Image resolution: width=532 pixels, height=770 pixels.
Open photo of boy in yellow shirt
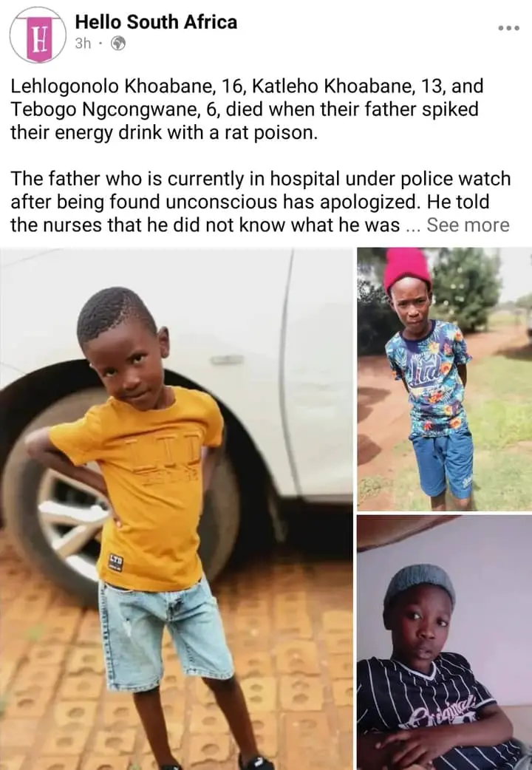coord(177,509)
